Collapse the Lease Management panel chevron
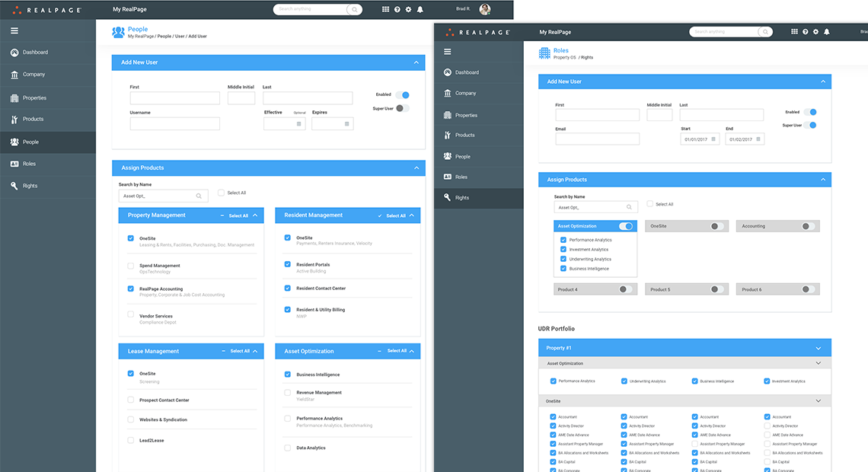 coord(255,351)
